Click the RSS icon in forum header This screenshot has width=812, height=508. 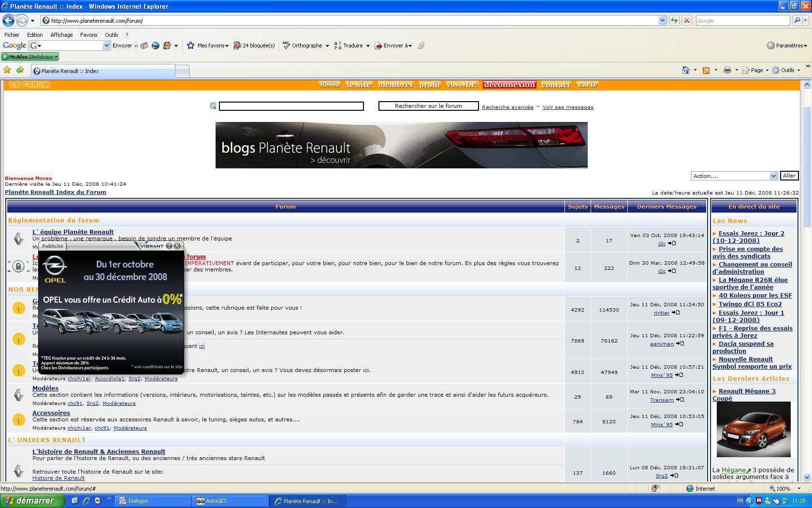330,84
